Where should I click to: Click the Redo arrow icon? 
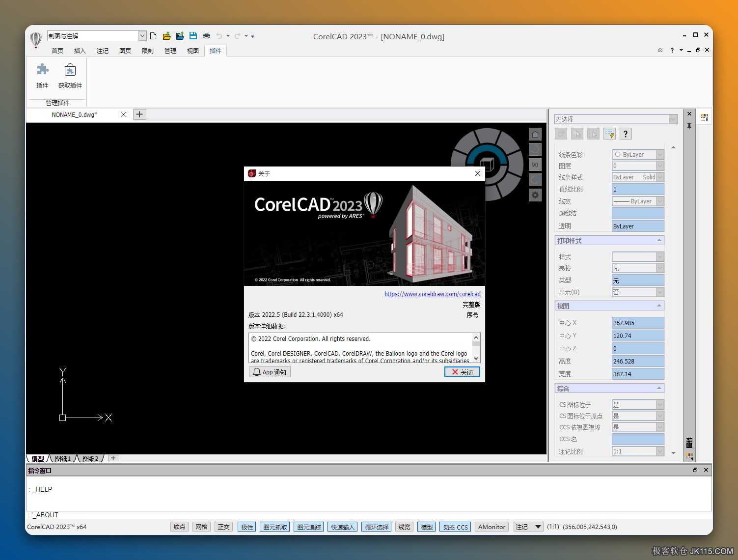tap(238, 36)
